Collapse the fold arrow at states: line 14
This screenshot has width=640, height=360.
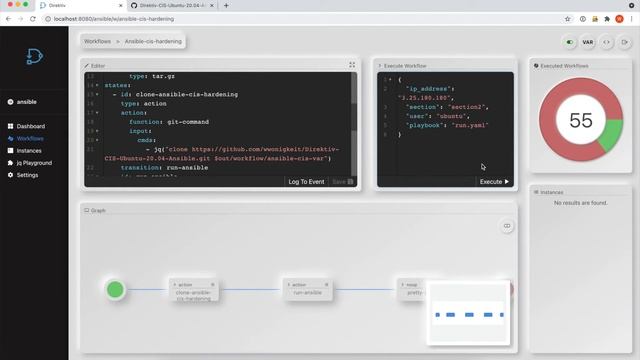pos(97,85)
